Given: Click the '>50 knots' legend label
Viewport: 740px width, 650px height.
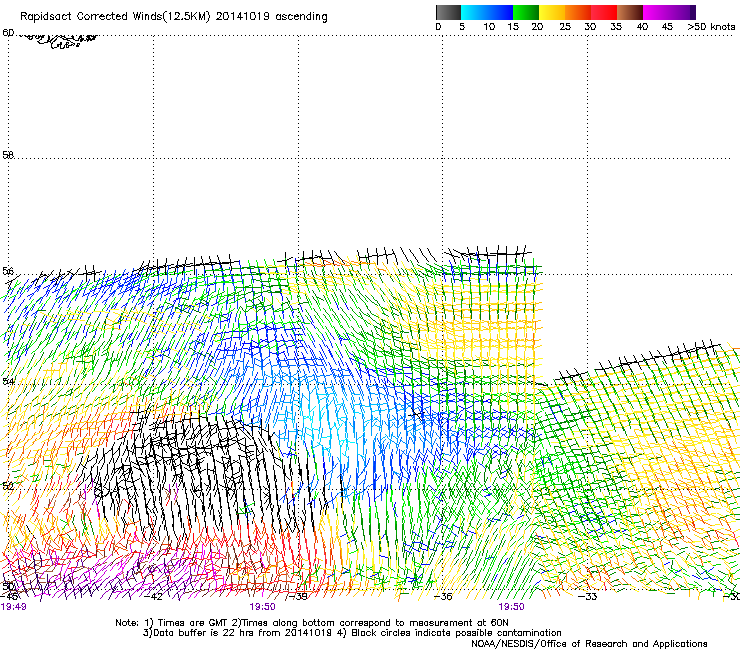Looking at the screenshot, I should click(711, 27).
